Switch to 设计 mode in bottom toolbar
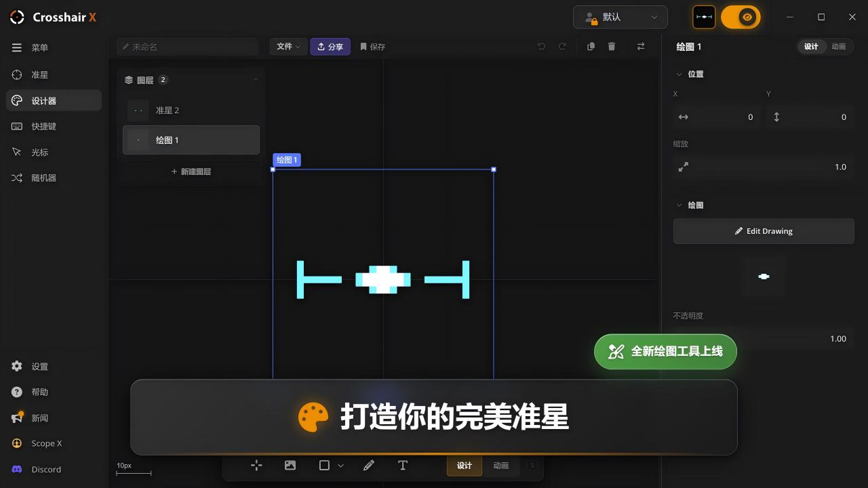The width and height of the screenshot is (868, 488). (x=465, y=466)
